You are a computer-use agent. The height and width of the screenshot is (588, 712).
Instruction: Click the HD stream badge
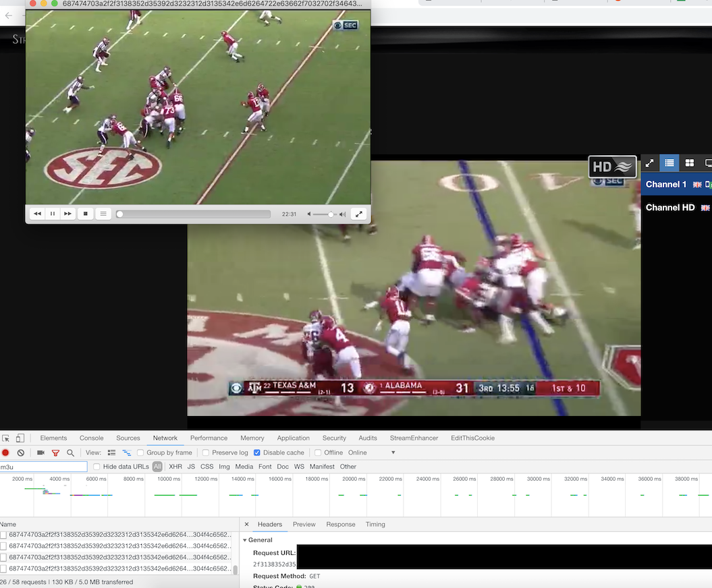coord(613,167)
